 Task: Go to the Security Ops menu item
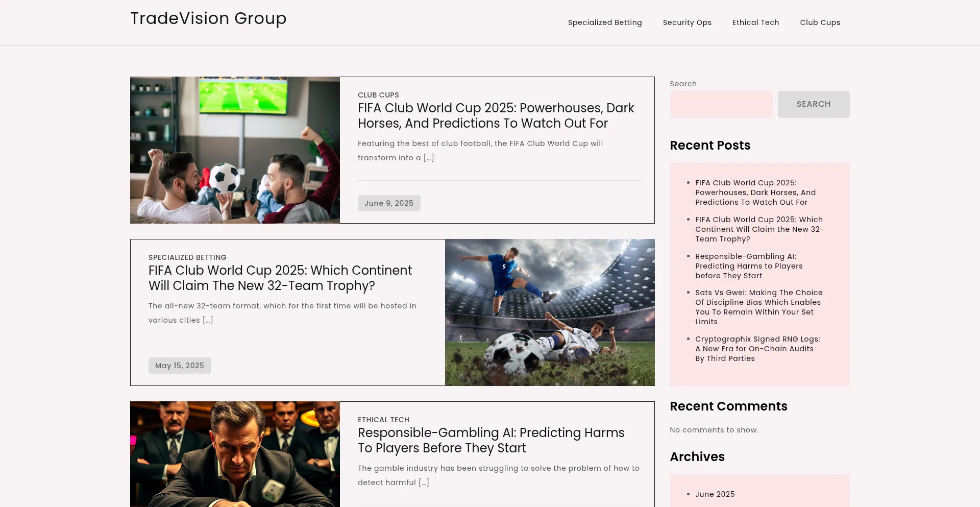pos(687,22)
